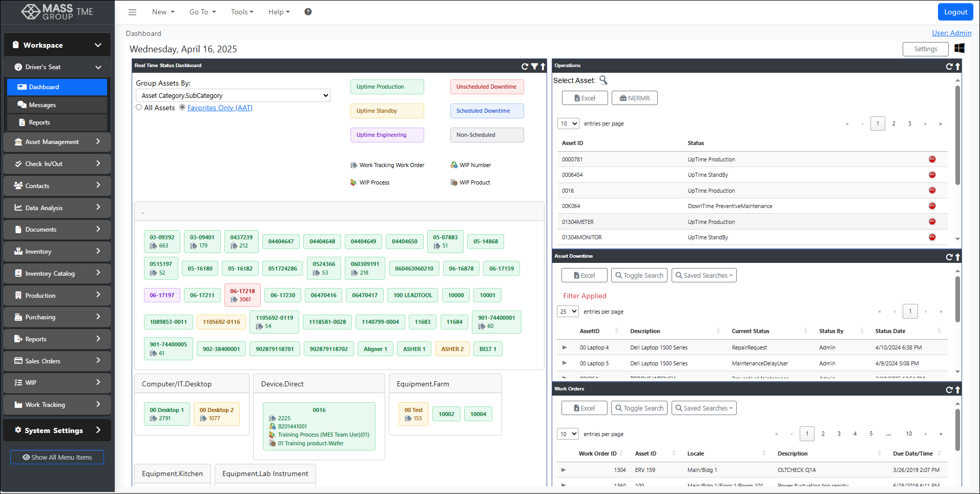Switch to the Equipment.Lab Instrument tab
Screen dimensions: 980x494
click(x=265, y=474)
